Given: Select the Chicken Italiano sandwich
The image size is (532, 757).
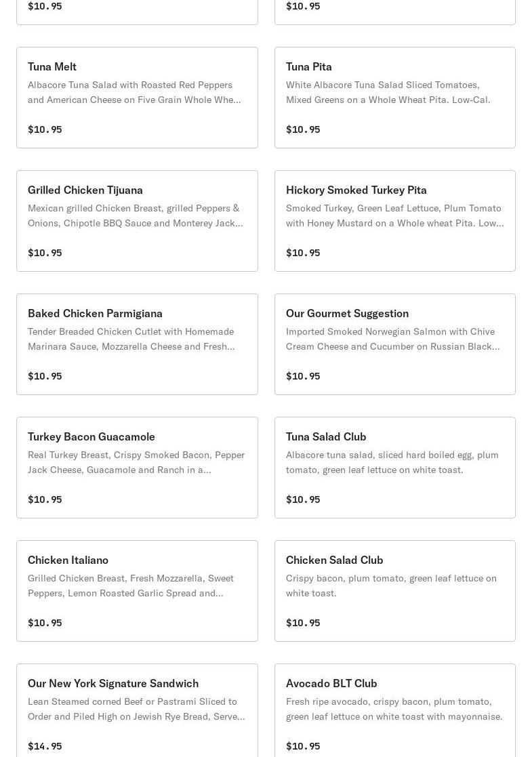Looking at the screenshot, I should click(68, 560).
